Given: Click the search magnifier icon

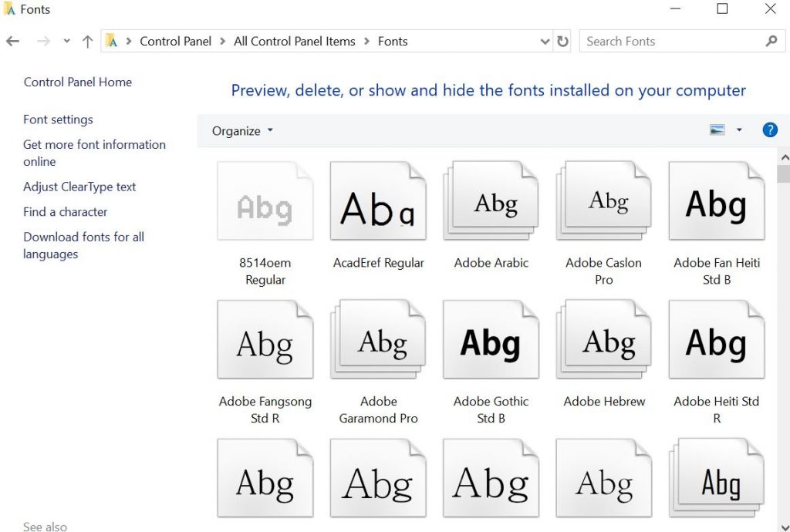Looking at the screenshot, I should coord(771,40).
